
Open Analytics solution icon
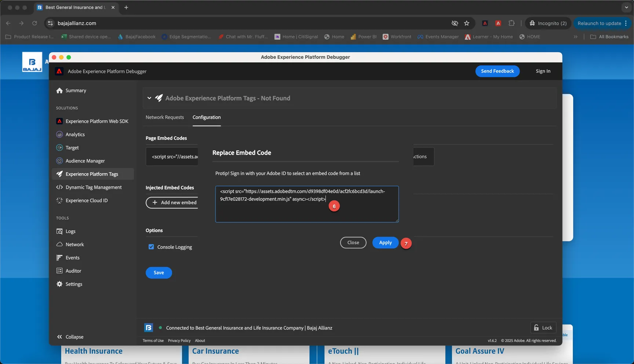(x=59, y=135)
